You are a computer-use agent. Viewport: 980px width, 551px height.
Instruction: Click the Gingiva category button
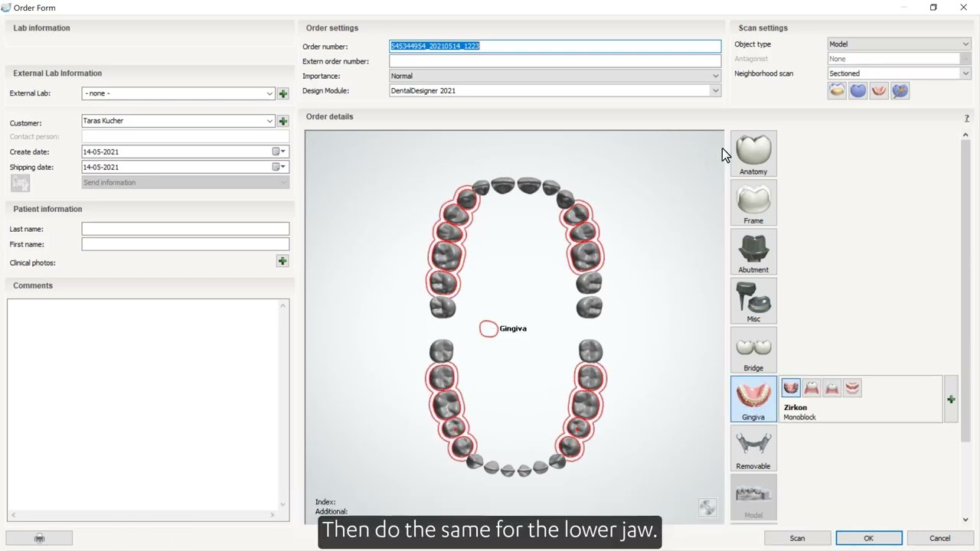point(753,398)
